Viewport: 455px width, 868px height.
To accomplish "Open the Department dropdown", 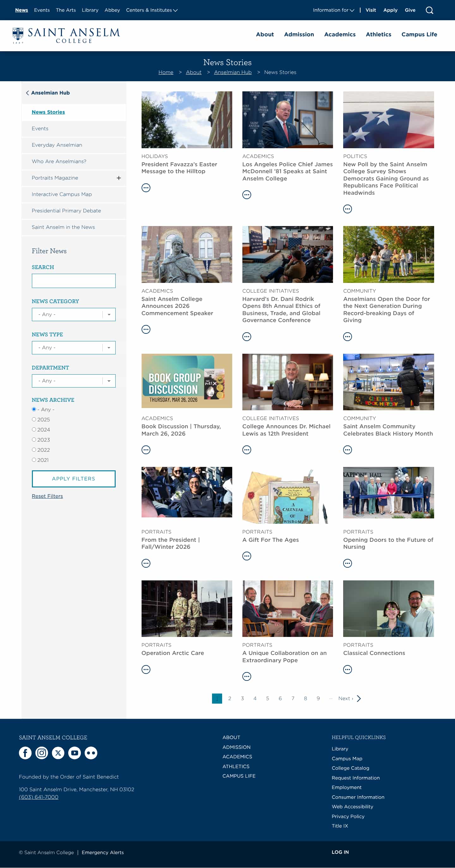I will tap(73, 381).
